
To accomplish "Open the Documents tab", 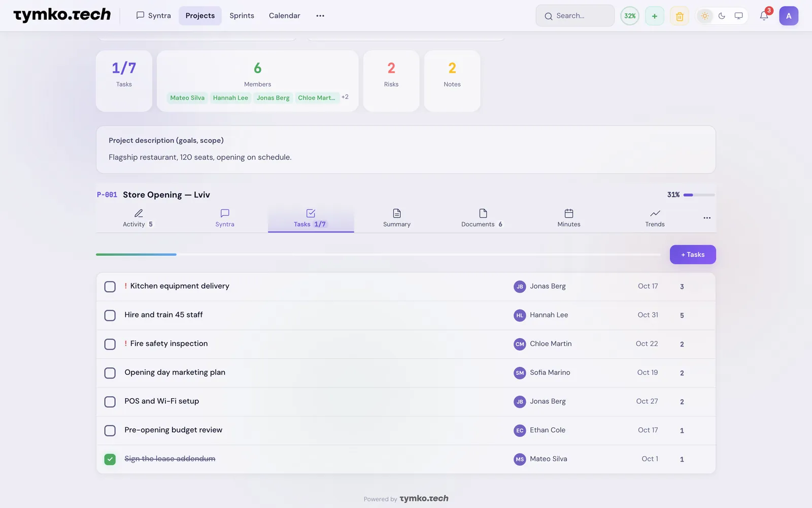I will pyautogui.click(x=483, y=218).
